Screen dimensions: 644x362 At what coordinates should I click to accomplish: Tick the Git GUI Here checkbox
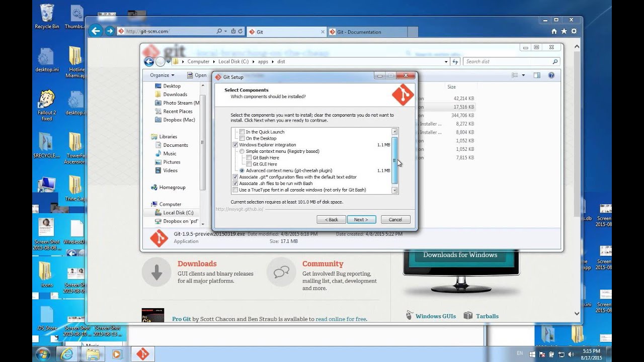(249, 164)
